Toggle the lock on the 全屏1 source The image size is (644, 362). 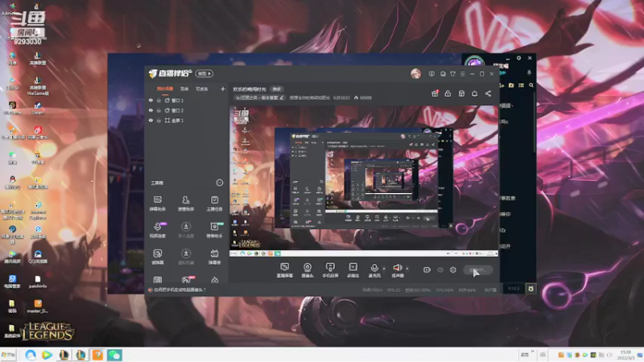pyautogui.click(x=159, y=120)
